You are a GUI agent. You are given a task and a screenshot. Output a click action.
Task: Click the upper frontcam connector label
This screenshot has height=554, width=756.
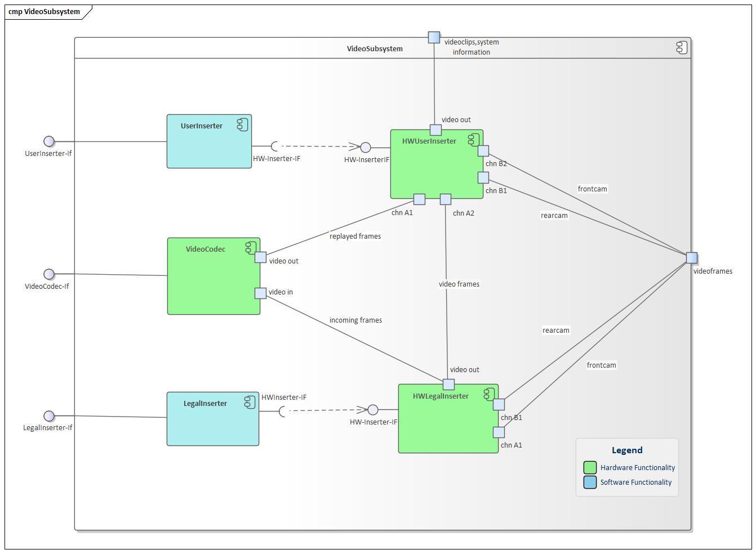tap(593, 189)
